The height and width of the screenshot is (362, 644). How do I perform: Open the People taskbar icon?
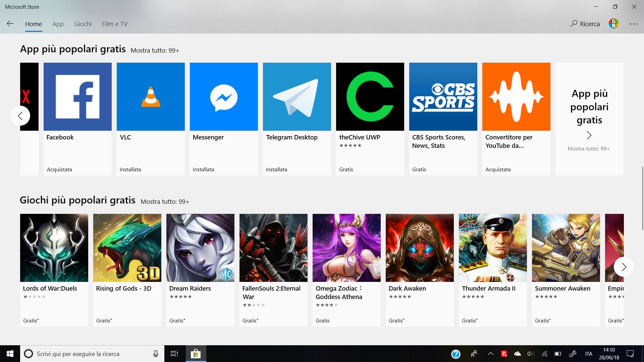click(x=474, y=354)
